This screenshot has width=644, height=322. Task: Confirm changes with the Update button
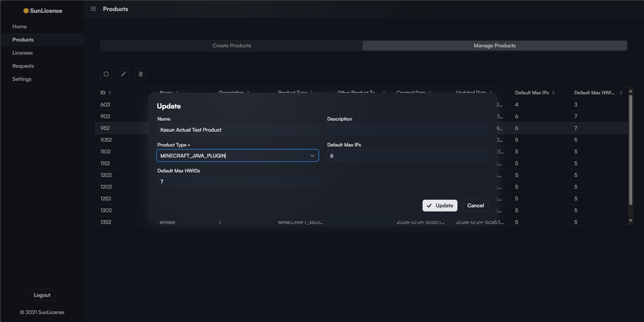(440, 206)
